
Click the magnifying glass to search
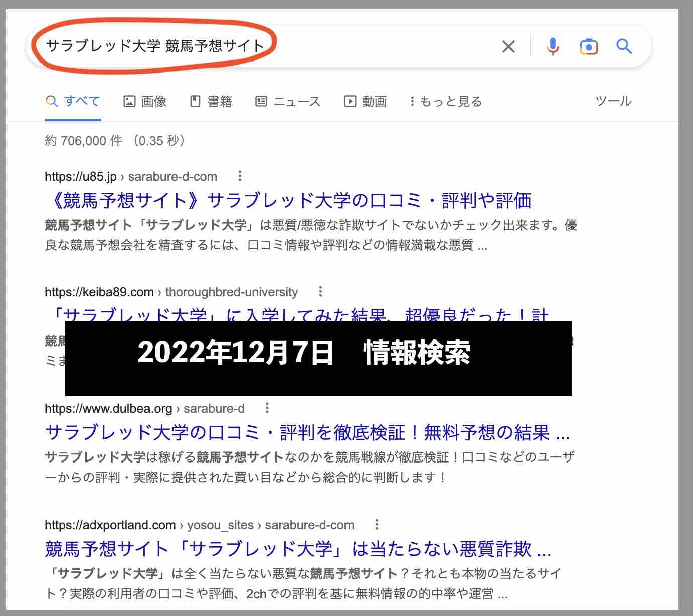(x=624, y=46)
